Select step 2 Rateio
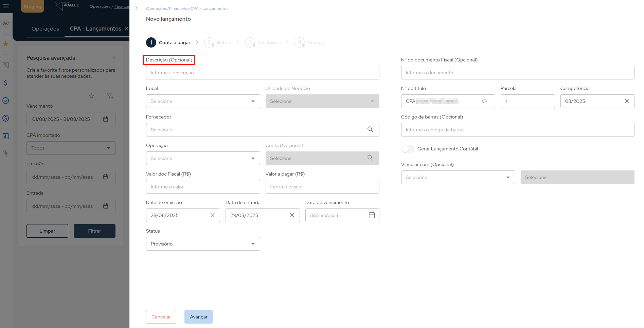The height and width of the screenshot is (328, 644). [218, 42]
